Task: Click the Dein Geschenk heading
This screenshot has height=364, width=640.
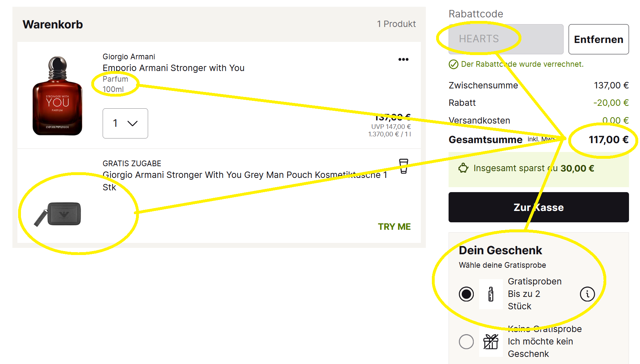Action: pos(500,250)
